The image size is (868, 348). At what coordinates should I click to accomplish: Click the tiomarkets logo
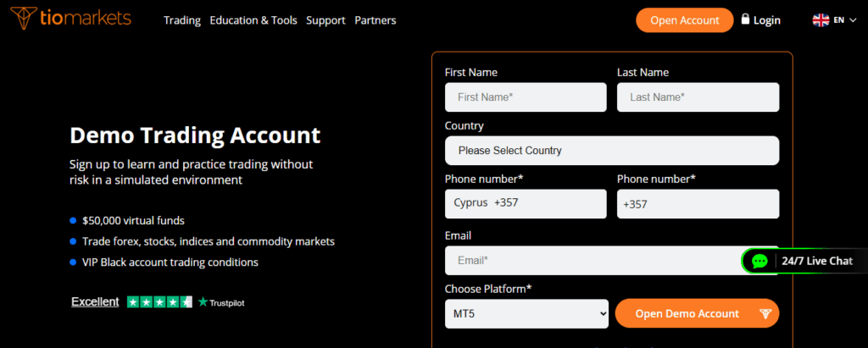(x=70, y=19)
